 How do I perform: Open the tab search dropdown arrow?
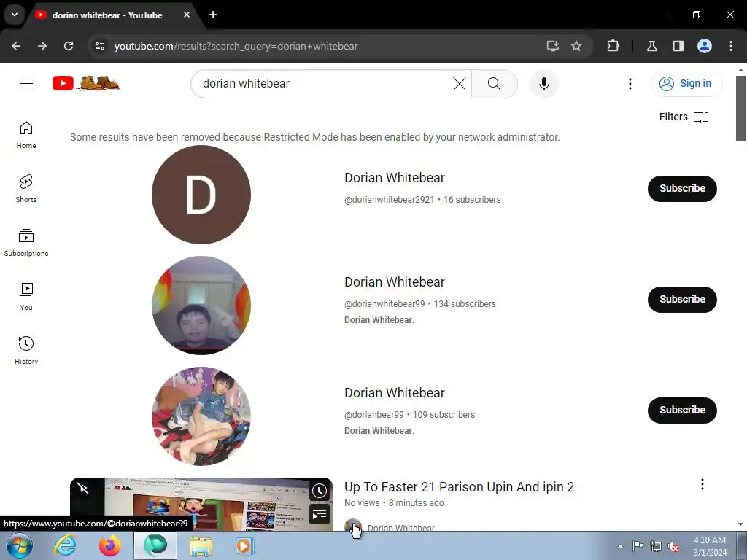[x=15, y=15]
